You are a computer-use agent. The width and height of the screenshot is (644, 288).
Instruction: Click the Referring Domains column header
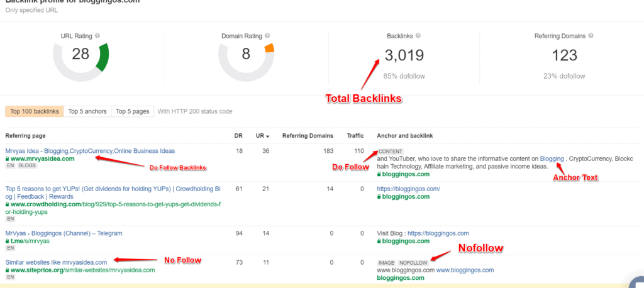tap(308, 136)
